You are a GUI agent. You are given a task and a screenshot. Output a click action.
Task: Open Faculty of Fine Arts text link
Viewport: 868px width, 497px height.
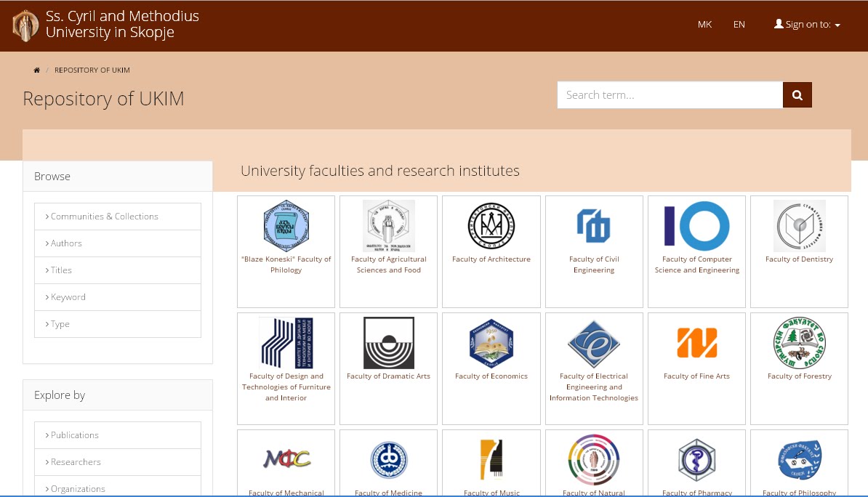tap(697, 376)
